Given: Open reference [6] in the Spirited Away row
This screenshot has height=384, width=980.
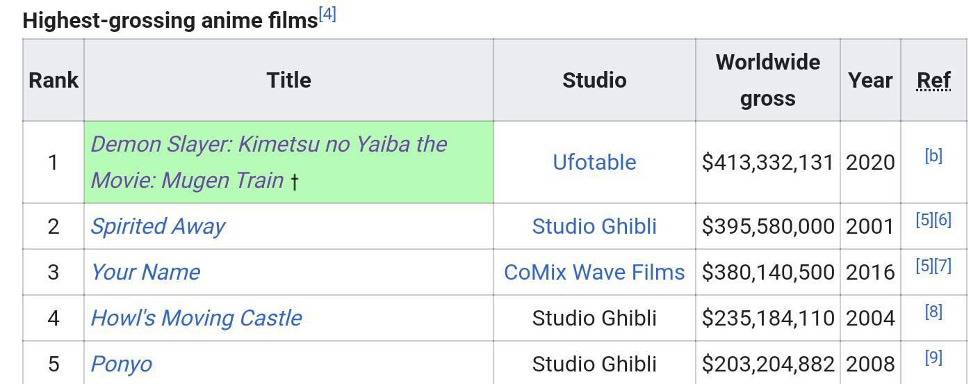Looking at the screenshot, I should [x=942, y=220].
